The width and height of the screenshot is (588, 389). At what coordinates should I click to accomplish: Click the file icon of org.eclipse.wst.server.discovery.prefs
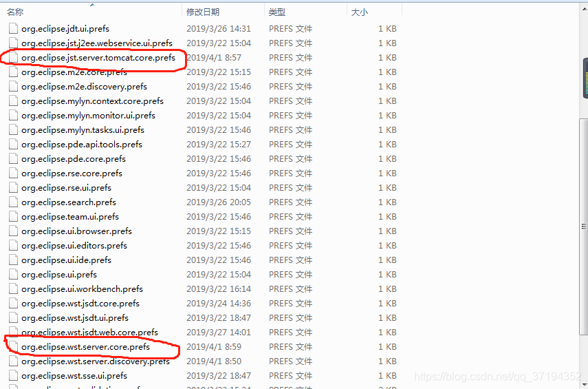pos(13,361)
